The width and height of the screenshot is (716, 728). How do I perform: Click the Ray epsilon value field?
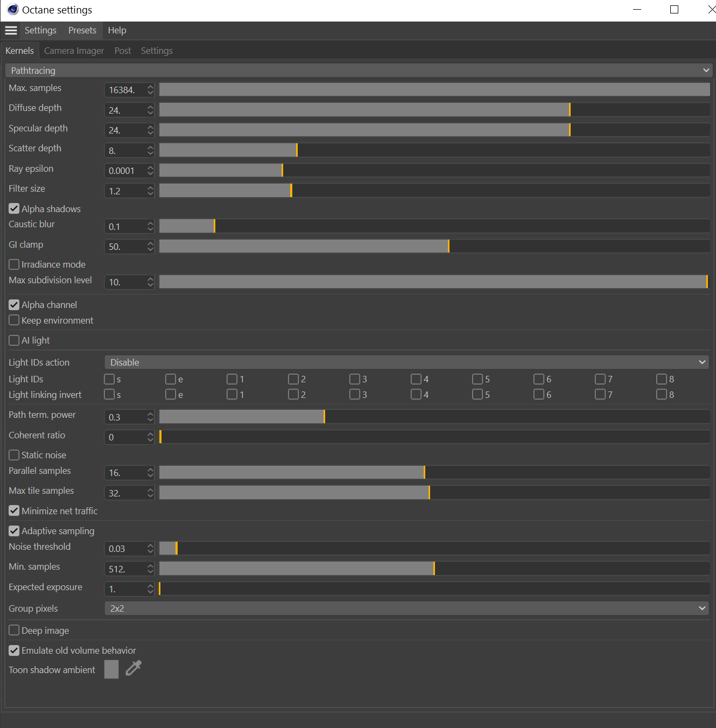(x=125, y=171)
